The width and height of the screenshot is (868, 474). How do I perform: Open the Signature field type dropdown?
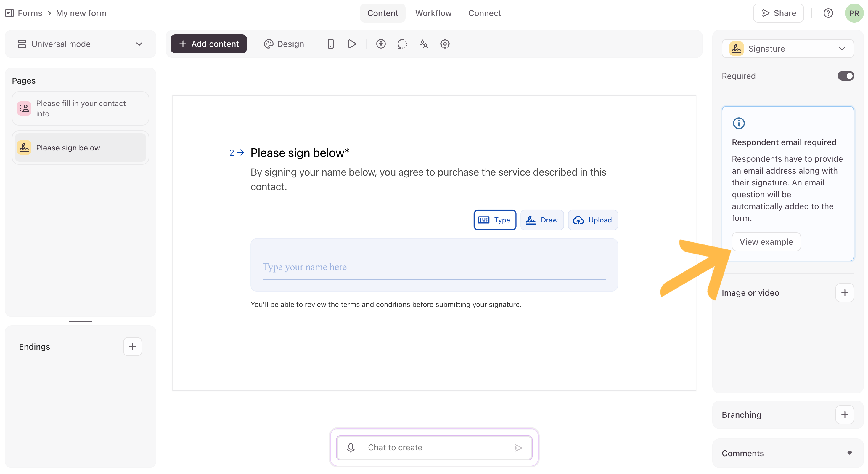pos(787,49)
